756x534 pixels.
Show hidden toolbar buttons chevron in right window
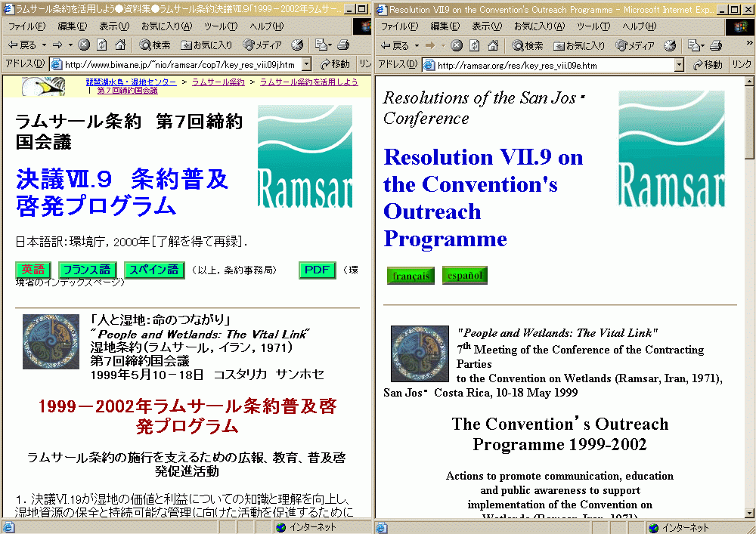point(748,43)
